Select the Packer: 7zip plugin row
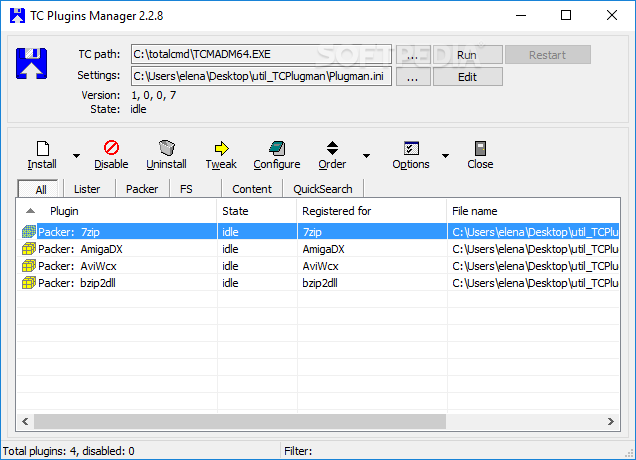The image size is (636, 460). coord(318,232)
